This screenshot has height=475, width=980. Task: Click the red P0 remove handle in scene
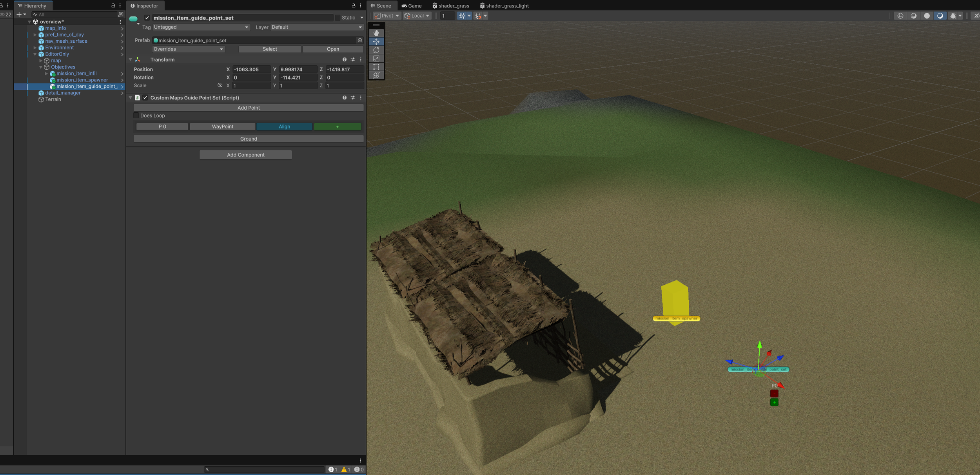[774, 394]
